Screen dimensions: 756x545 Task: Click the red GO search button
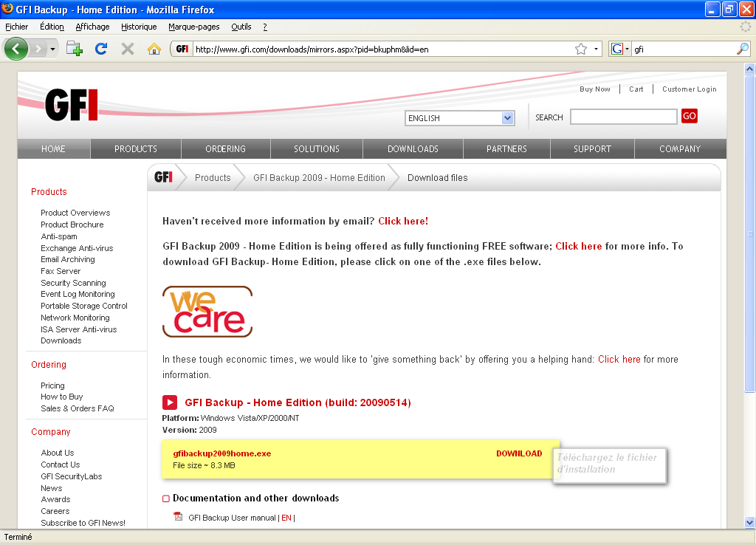[x=690, y=116]
